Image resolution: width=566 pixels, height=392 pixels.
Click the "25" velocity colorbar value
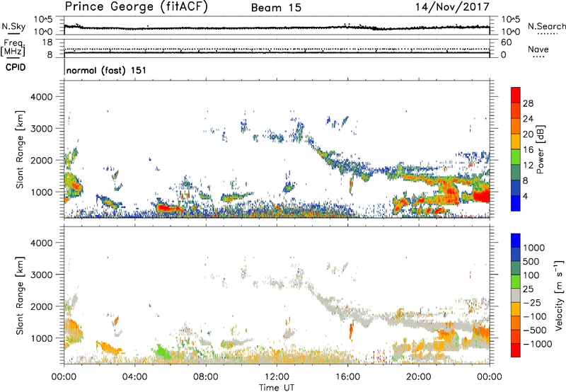coord(528,289)
